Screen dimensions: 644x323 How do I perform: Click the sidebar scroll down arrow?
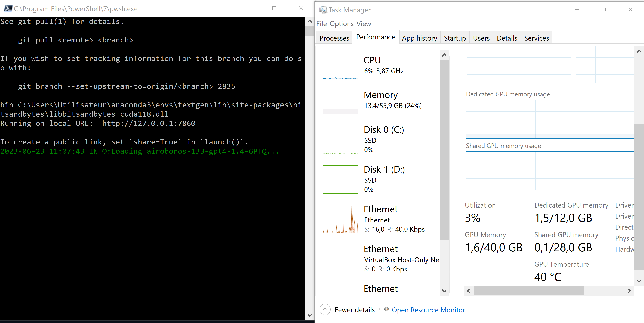[x=444, y=291]
